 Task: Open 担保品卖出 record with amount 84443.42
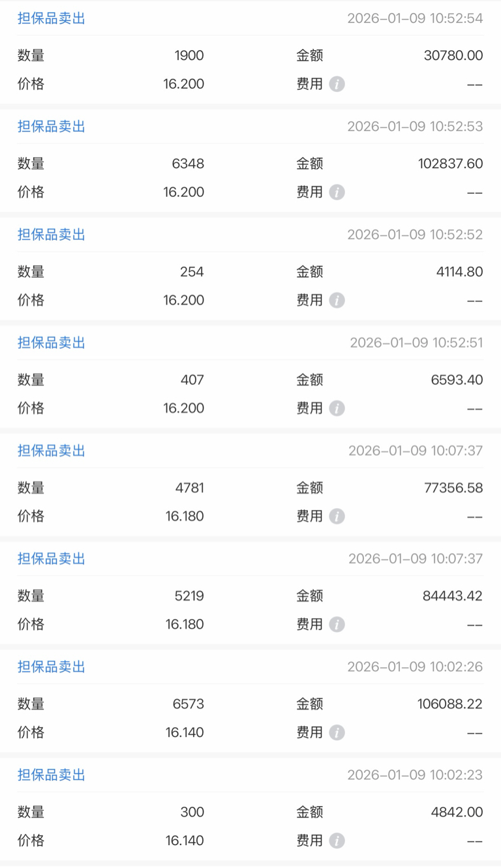(x=250, y=593)
